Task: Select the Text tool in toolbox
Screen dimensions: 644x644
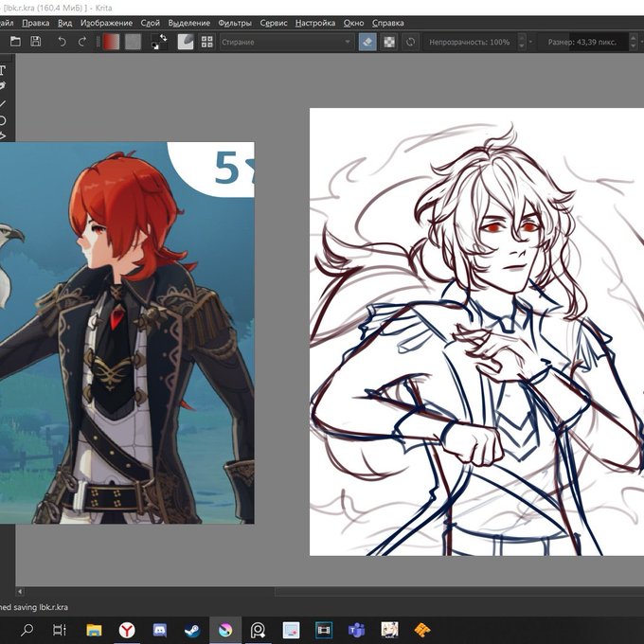Action: tap(3, 70)
